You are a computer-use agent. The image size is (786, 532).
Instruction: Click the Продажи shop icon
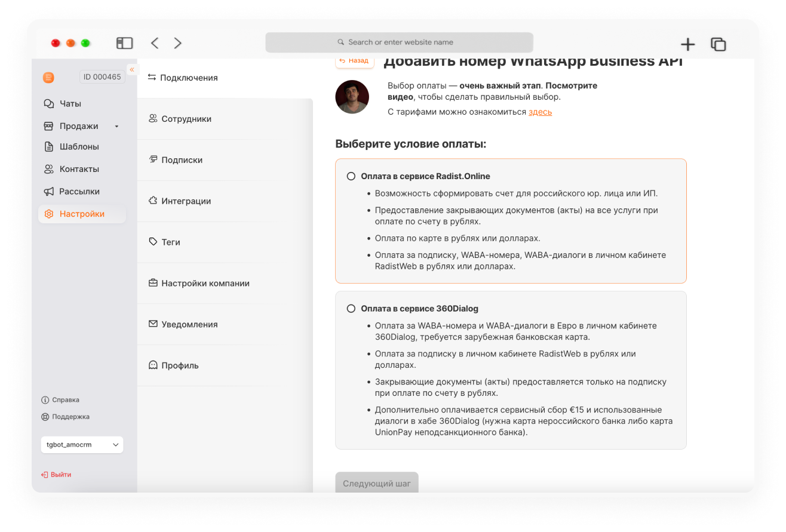49,126
